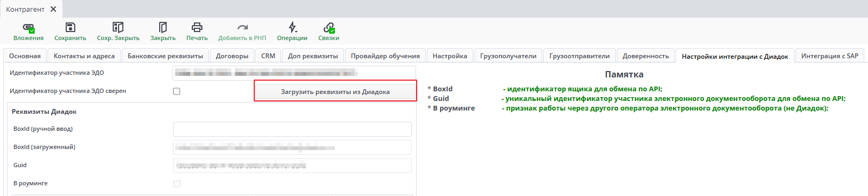Select the Контакты и адреса tab
This screenshot has height=196, width=868.
[x=84, y=56]
